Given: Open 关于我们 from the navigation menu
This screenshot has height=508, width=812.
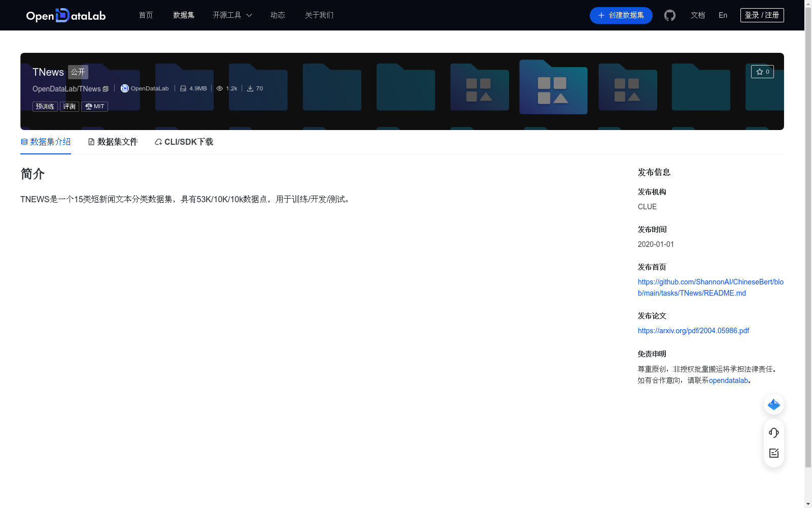Looking at the screenshot, I should [x=319, y=15].
